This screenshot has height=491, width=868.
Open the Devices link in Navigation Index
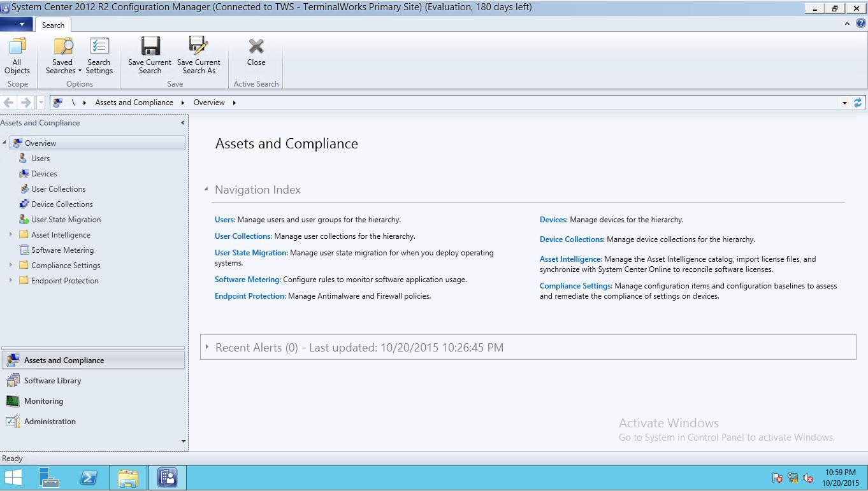(553, 220)
